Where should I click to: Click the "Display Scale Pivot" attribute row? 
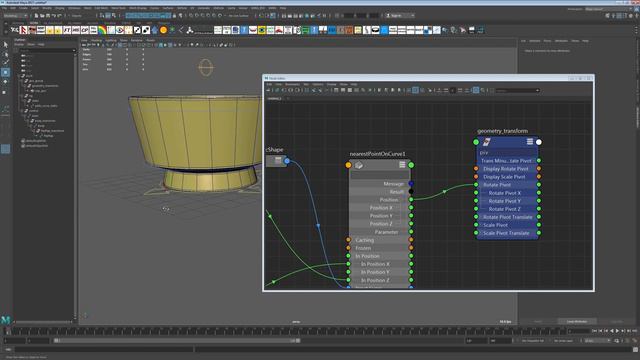pos(507,177)
